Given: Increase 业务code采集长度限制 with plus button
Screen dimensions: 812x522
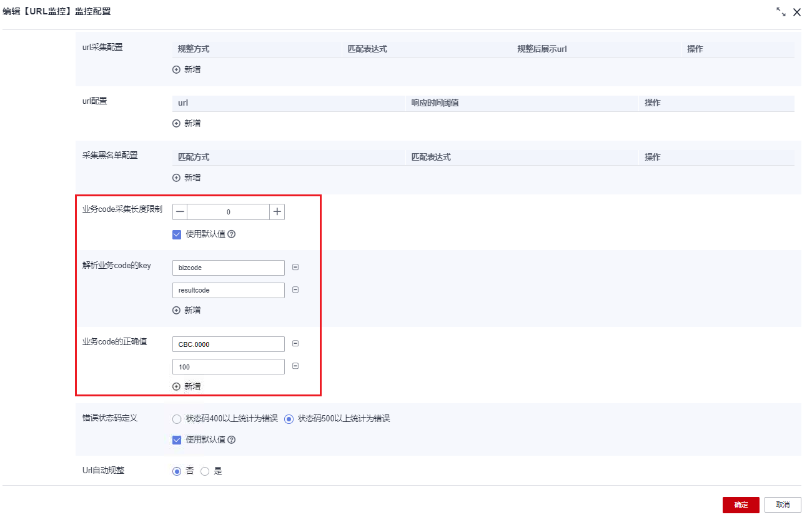Looking at the screenshot, I should pyautogui.click(x=277, y=212).
